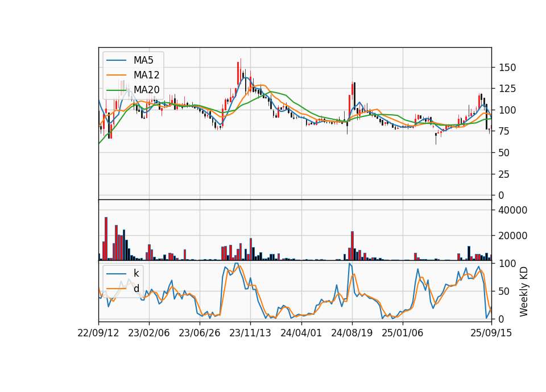The width and height of the screenshot is (546, 392).
Task: Click the MA12 legend label
Action: [x=146, y=75]
